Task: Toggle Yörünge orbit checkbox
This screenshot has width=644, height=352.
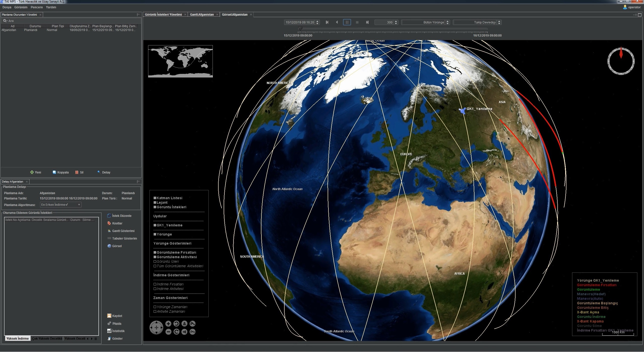Action: [x=155, y=234]
